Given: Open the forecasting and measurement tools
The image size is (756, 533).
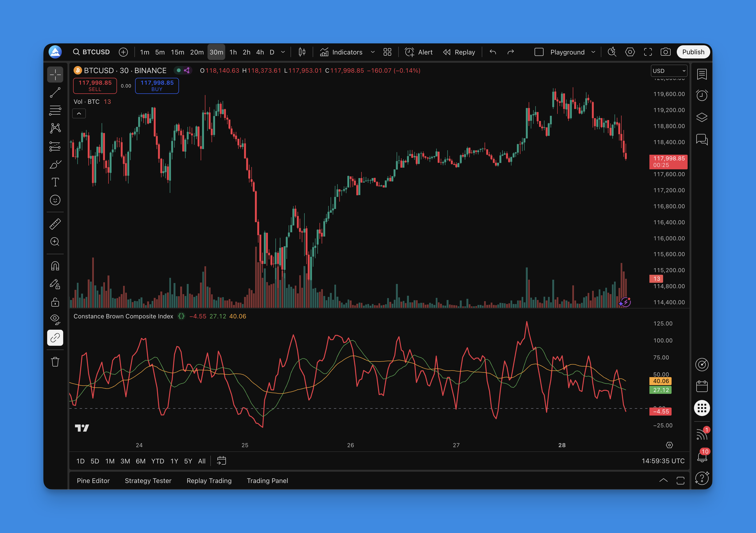Looking at the screenshot, I should pyautogui.click(x=55, y=146).
